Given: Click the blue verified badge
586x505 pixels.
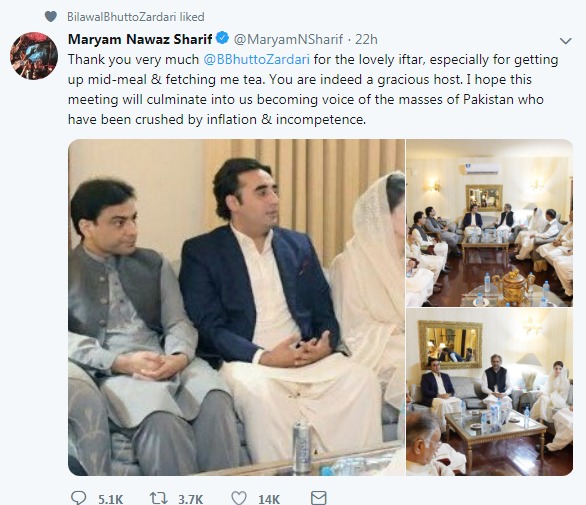Looking at the screenshot, I should [x=223, y=38].
